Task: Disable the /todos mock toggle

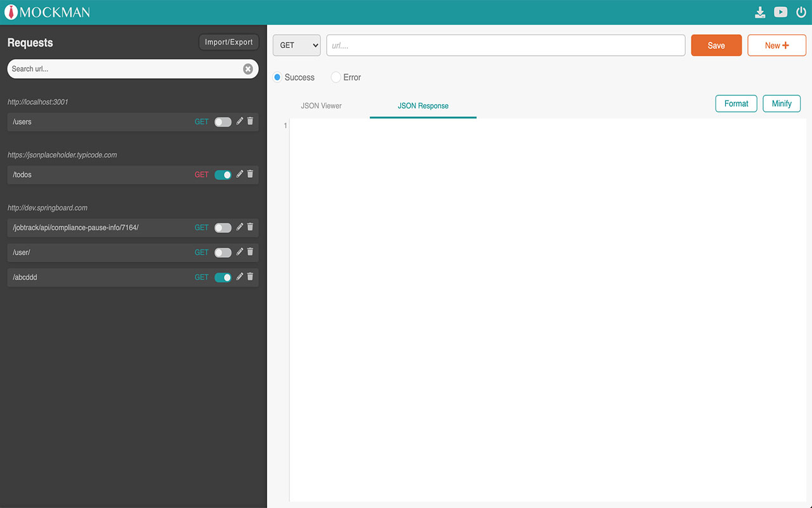Action: [x=223, y=175]
